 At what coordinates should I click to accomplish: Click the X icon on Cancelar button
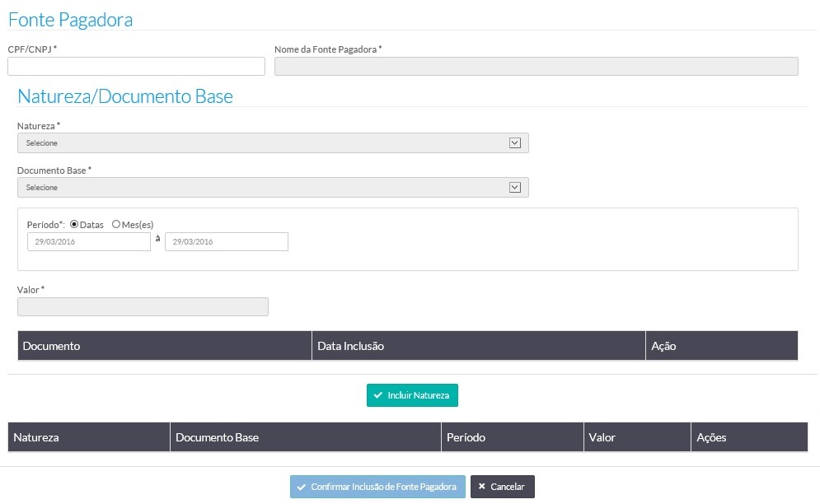[482, 487]
